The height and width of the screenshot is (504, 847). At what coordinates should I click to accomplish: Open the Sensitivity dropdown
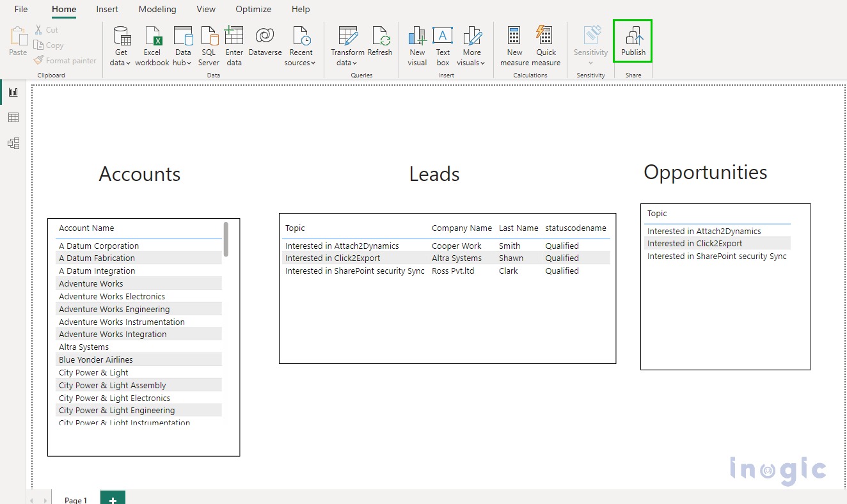(x=590, y=46)
